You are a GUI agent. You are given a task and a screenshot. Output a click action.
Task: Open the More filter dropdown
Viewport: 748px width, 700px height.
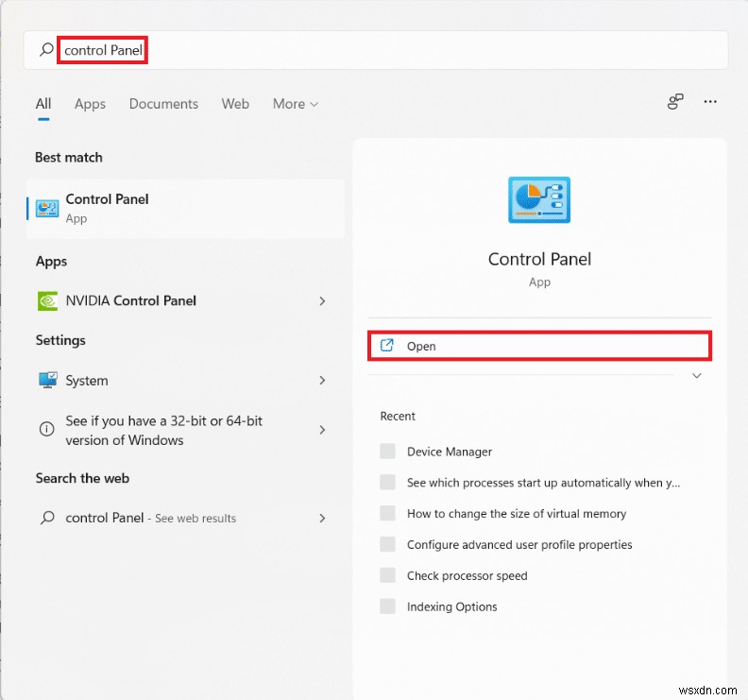[296, 104]
